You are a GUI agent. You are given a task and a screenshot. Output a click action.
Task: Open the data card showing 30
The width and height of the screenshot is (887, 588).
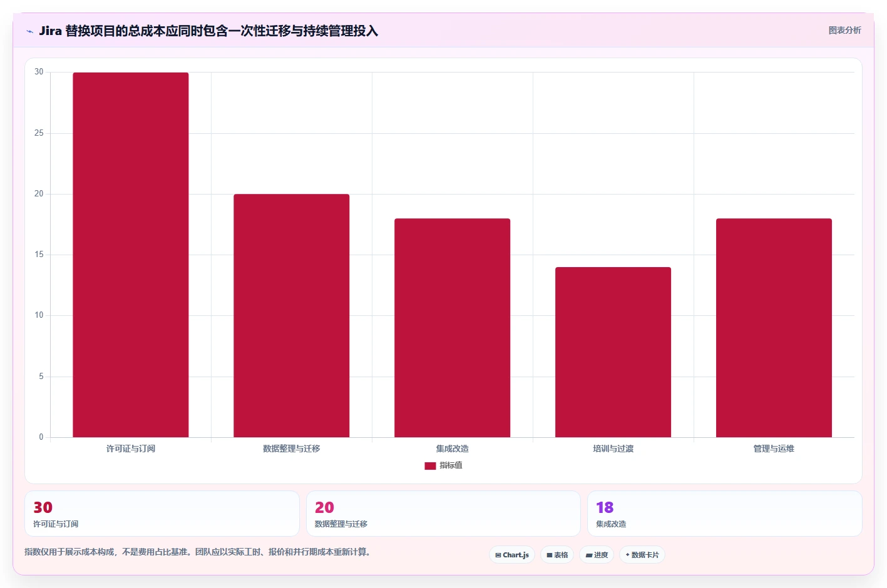pyautogui.click(x=162, y=514)
